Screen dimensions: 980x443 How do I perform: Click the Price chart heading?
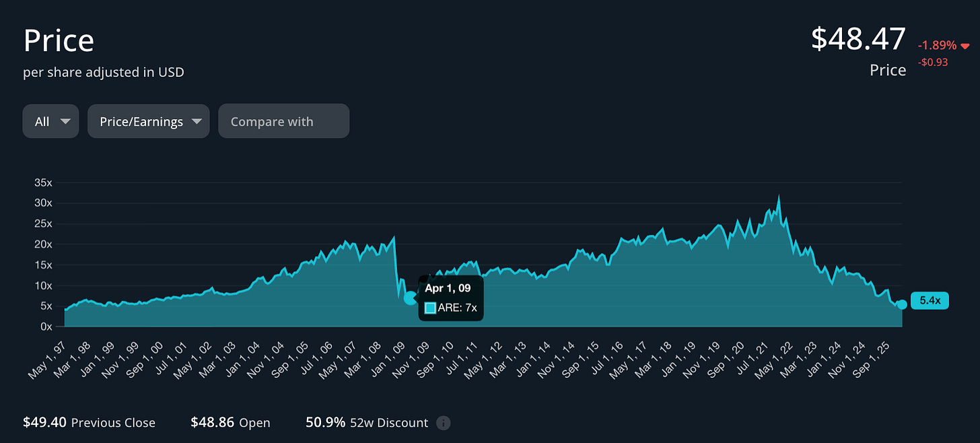click(x=59, y=40)
